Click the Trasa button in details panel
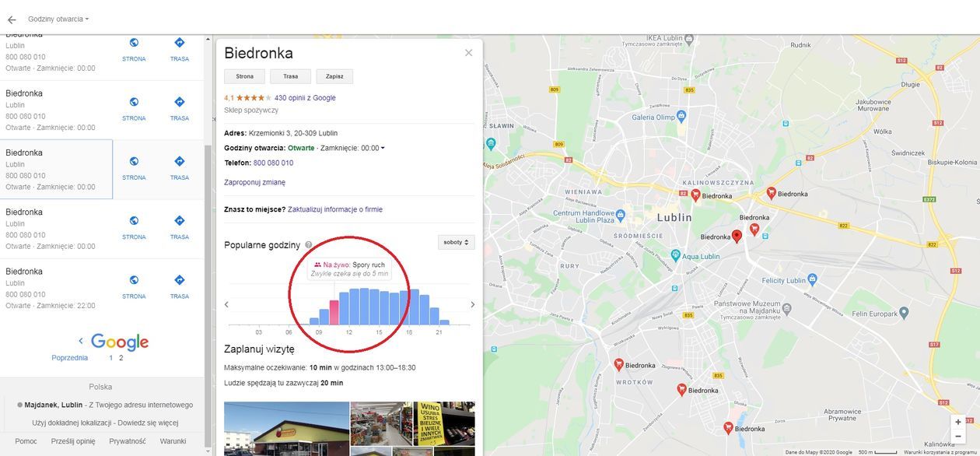This screenshot has width=980, height=456. (290, 76)
